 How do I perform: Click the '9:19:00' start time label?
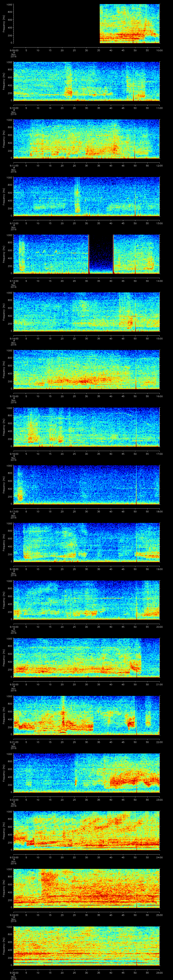click(14, 627)
